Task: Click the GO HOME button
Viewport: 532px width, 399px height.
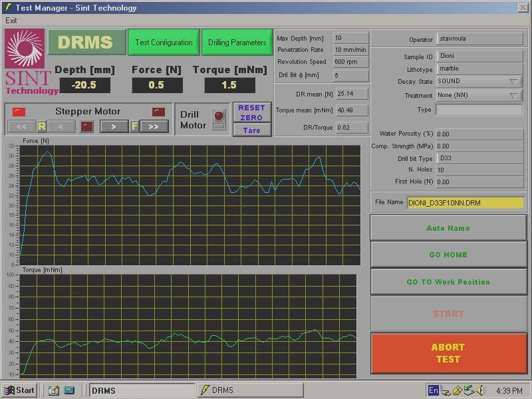Action: 448,255
